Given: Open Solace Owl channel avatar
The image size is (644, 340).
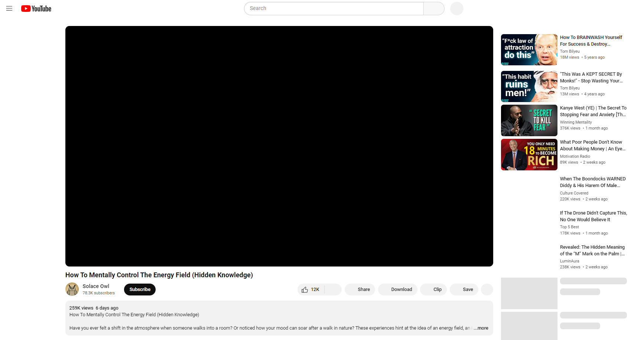Looking at the screenshot, I should tap(72, 289).
